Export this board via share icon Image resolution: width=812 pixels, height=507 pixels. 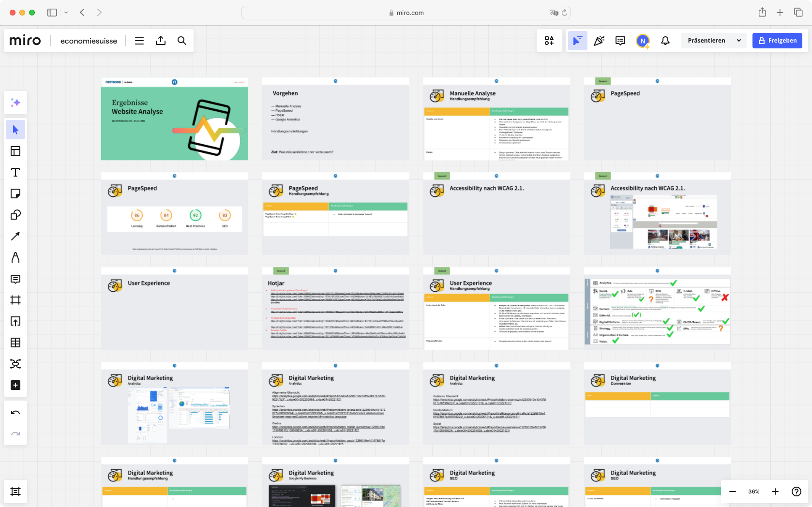pyautogui.click(x=161, y=41)
